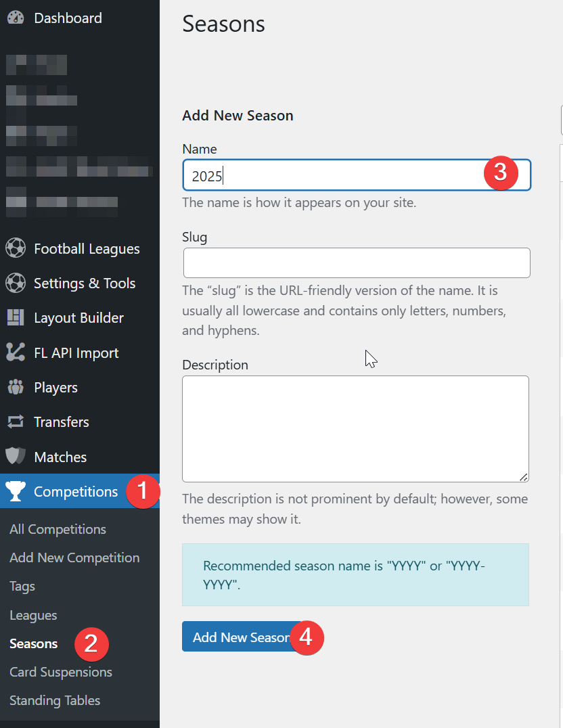
Task: Focus the season Name input field
Action: point(357,175)
